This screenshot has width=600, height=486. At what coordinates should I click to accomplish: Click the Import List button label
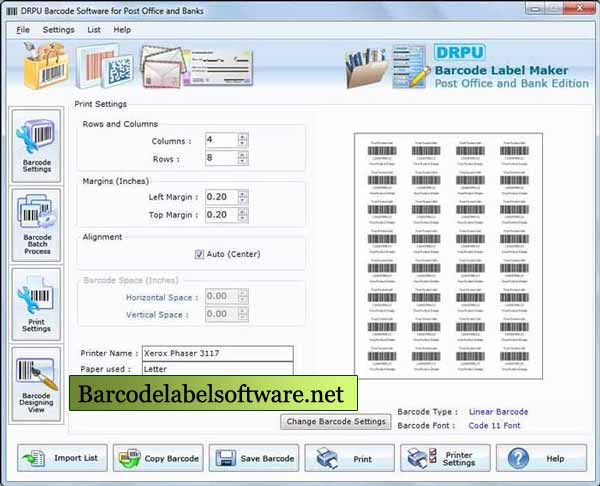[76, 458]
